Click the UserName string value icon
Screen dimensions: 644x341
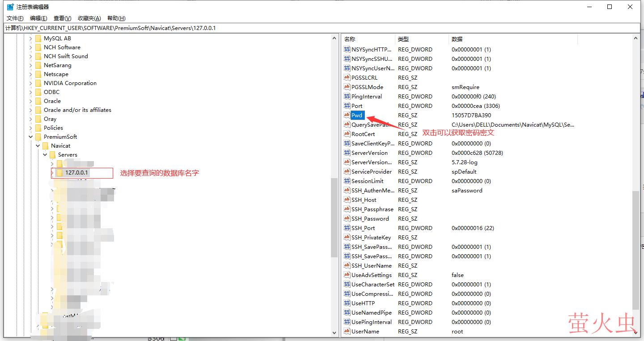(347, 332)
